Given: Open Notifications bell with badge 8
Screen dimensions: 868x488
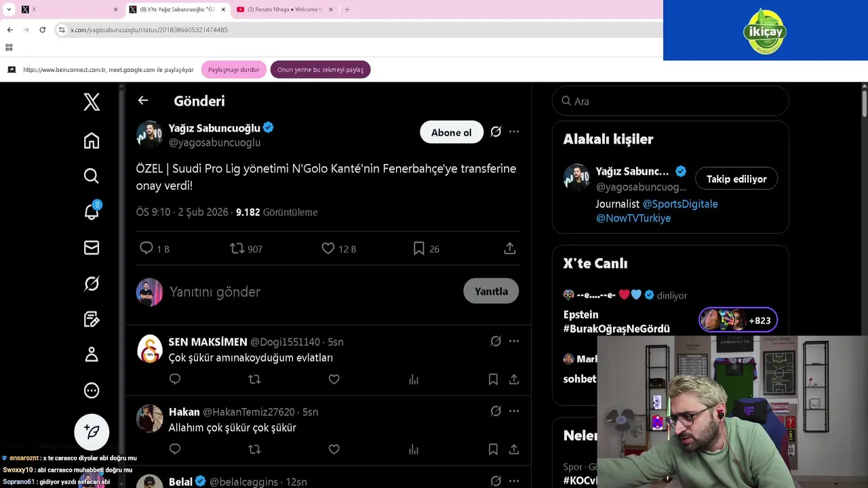Looking at the screenshot, I should coord(92,211).
